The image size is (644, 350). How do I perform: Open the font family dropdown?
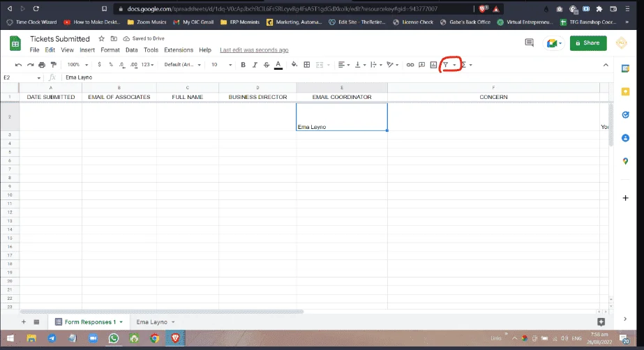pos(182,65)
